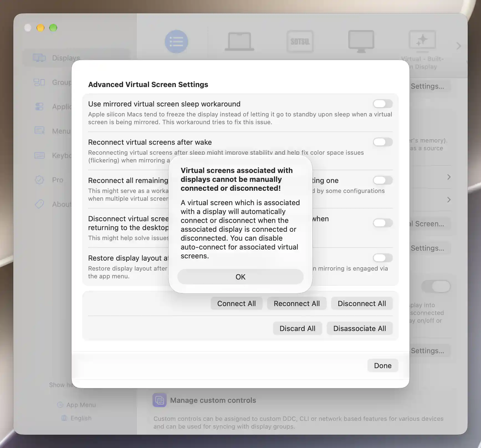481x448 pixels.
Task: Click Done to close advanced settings
Action: coord(383,366)
